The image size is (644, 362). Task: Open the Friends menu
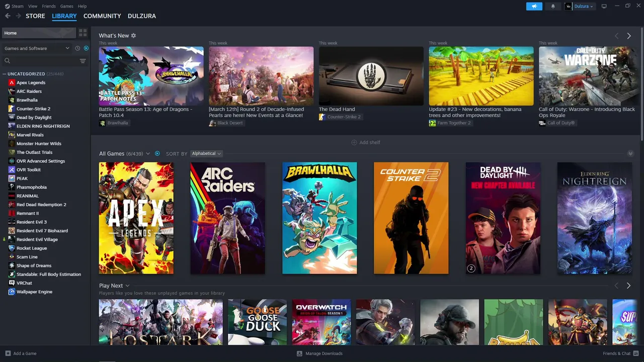49,6
